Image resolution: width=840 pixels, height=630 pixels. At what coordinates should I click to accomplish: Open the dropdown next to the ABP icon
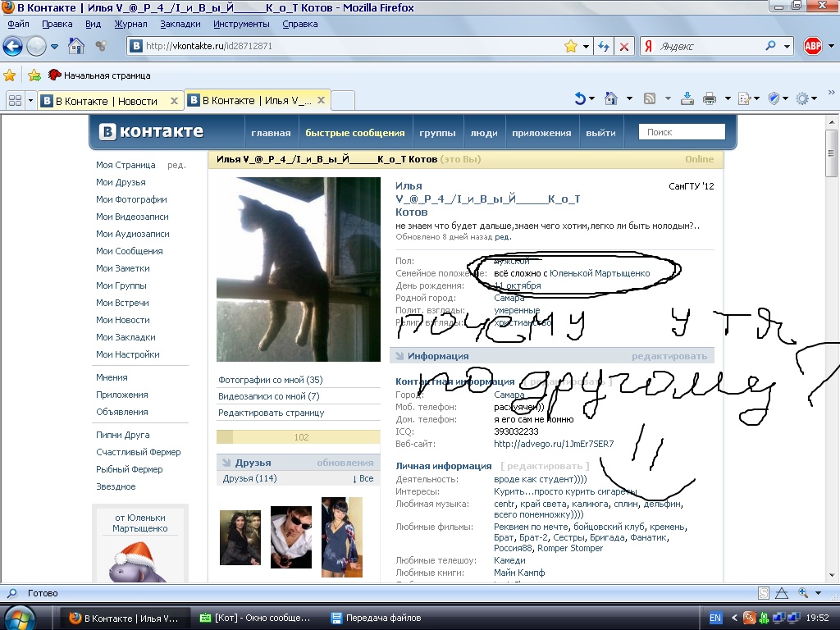click(832, 46)
